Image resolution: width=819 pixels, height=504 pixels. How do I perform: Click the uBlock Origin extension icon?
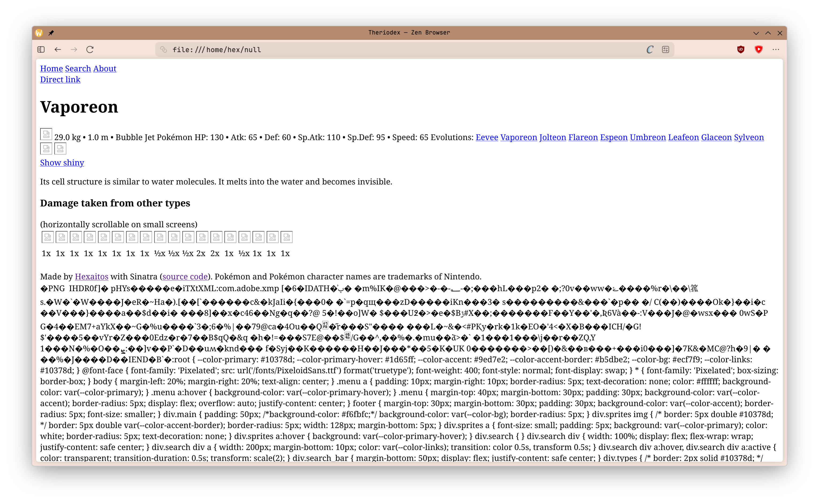tap(741, 49)
